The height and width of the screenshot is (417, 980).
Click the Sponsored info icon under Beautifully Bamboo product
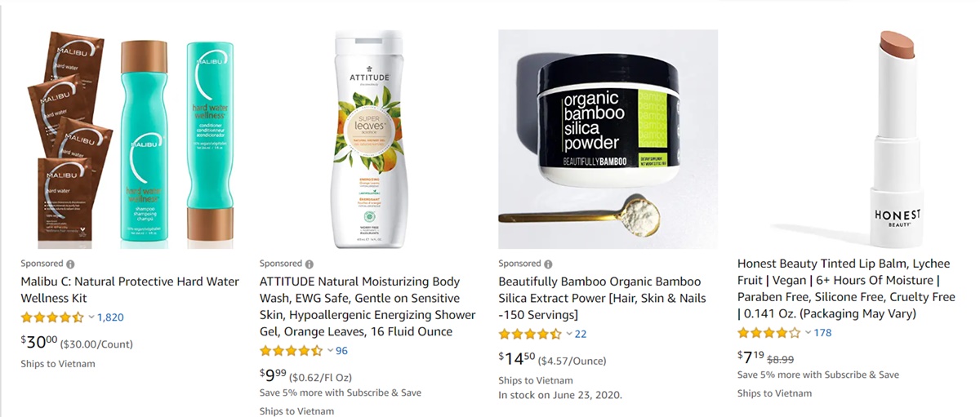pos(548,264)
